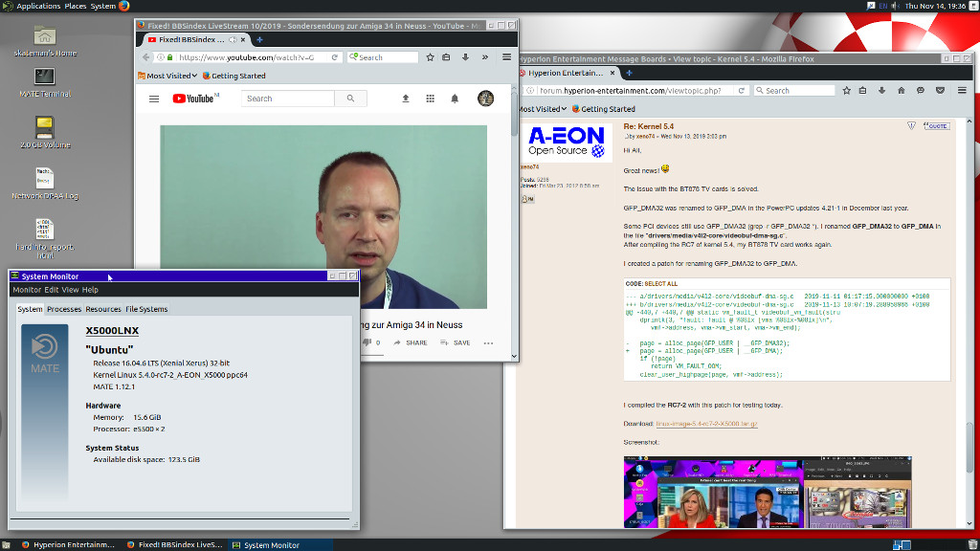Click Pocket icon in Hyperion Firefox toolbar
The height and width of the screenshot is (551, 980).
point(940,90)
